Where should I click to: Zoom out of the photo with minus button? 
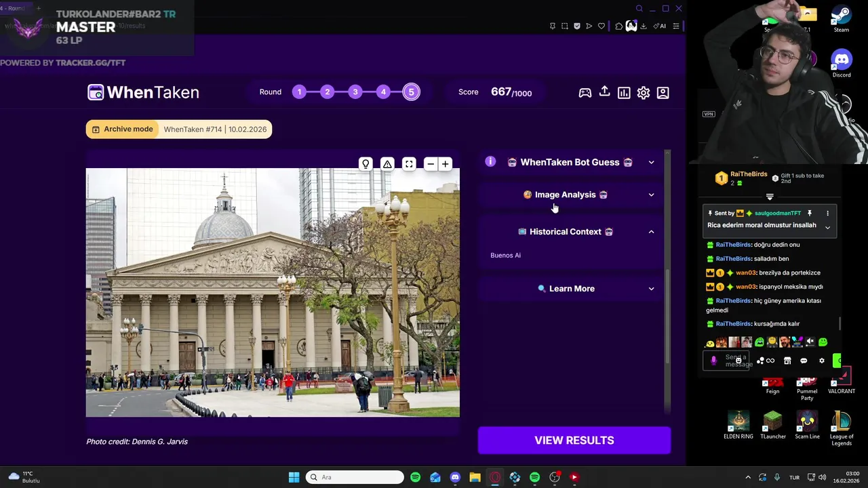431,164
